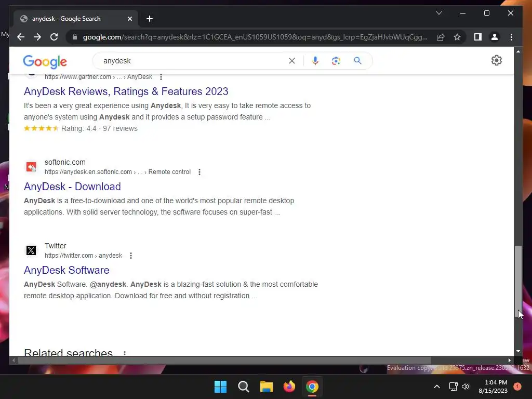This screenshot has width=532, height=399.
Task: Open Google quick settings gear
Action: (496, 60)
